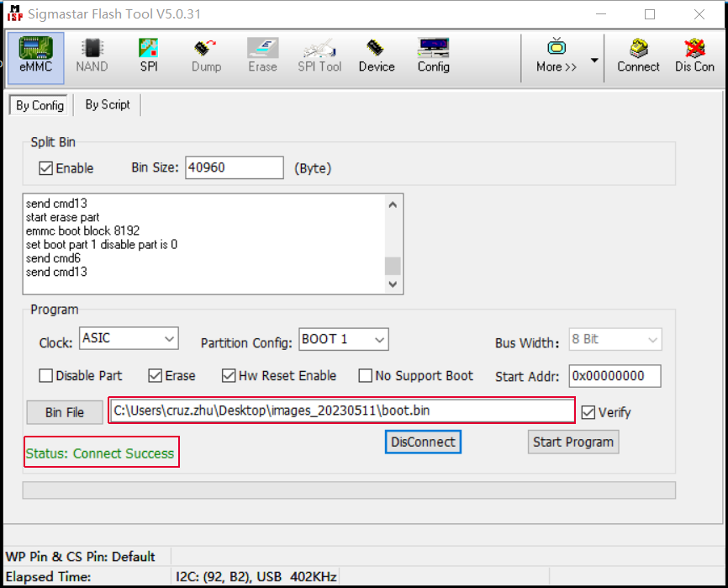Click the DisConnect button
Image resolution: width=728 pixels, height=588 pixels.
pos(423,442)
